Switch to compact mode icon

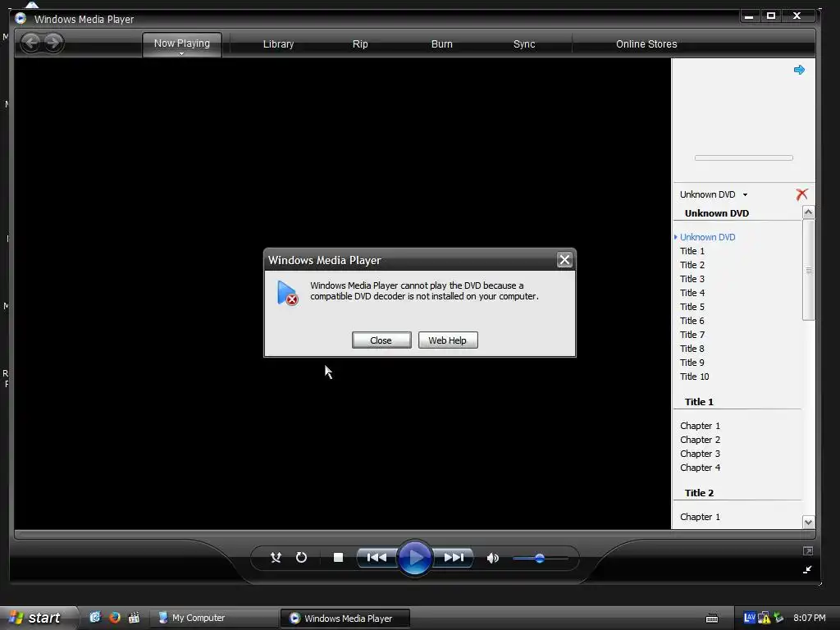click(x=807, y=569)
